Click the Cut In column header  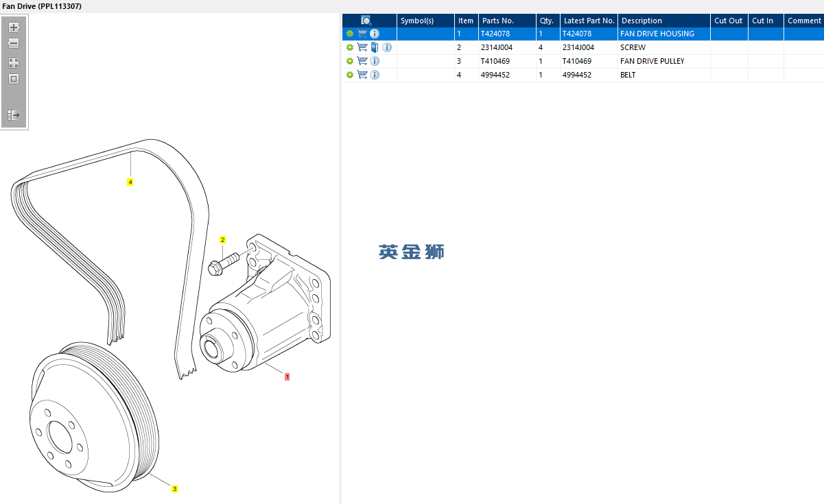[x=766, y=21]
